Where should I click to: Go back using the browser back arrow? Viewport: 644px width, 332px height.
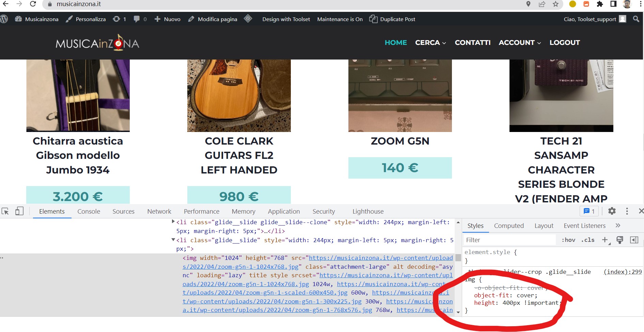pyautogui.click(x=5, y=4)
